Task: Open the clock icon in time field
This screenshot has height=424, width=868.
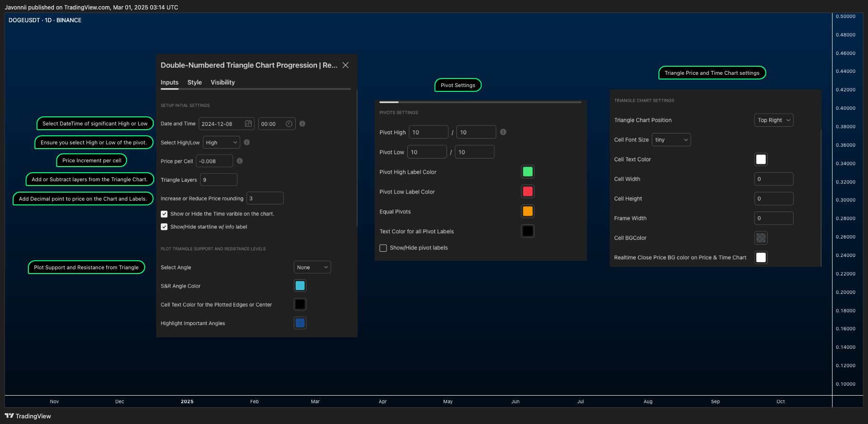Action: coord(289,124)
